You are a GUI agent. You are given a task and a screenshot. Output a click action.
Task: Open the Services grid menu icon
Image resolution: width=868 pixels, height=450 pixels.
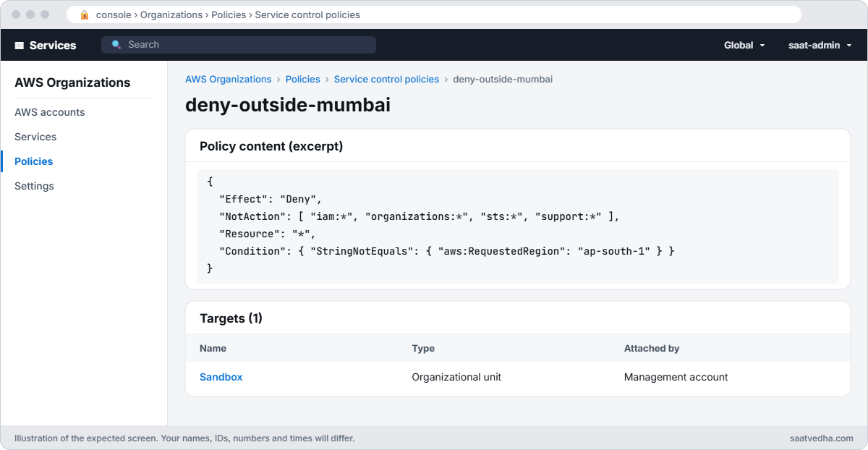20,45
